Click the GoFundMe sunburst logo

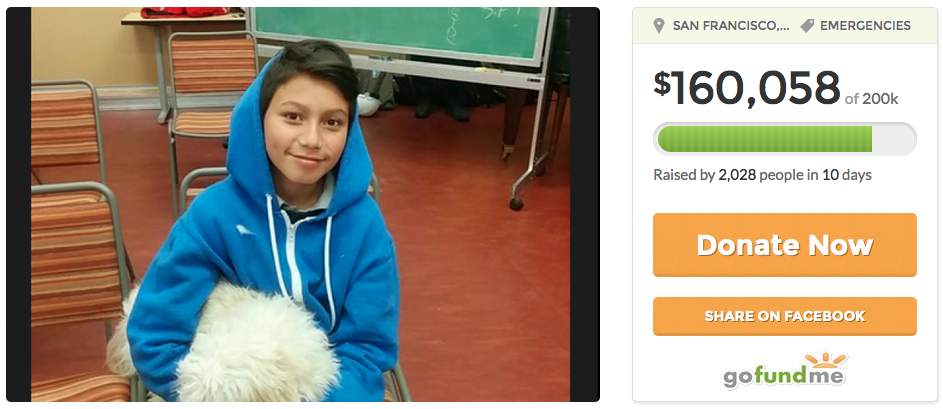(827, 361)
